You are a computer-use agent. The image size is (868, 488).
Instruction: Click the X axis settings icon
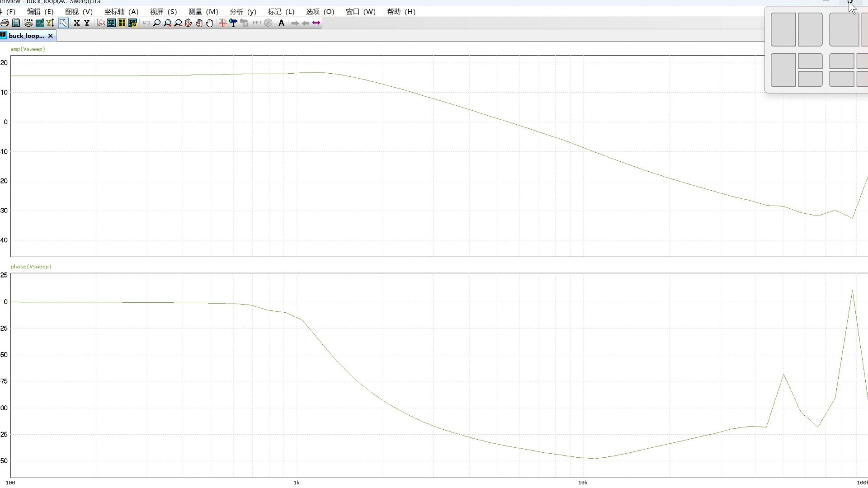pos(76,23)
